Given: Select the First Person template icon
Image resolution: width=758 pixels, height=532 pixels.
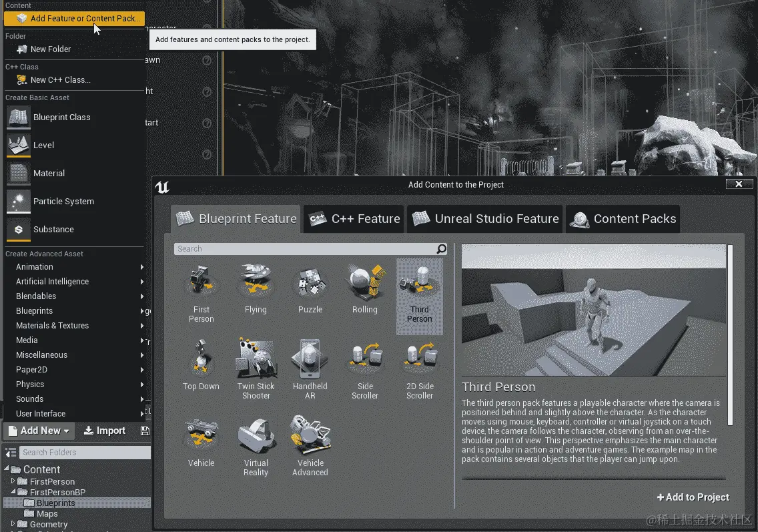Looking at the screenshot, I should [x=201, y=280].
